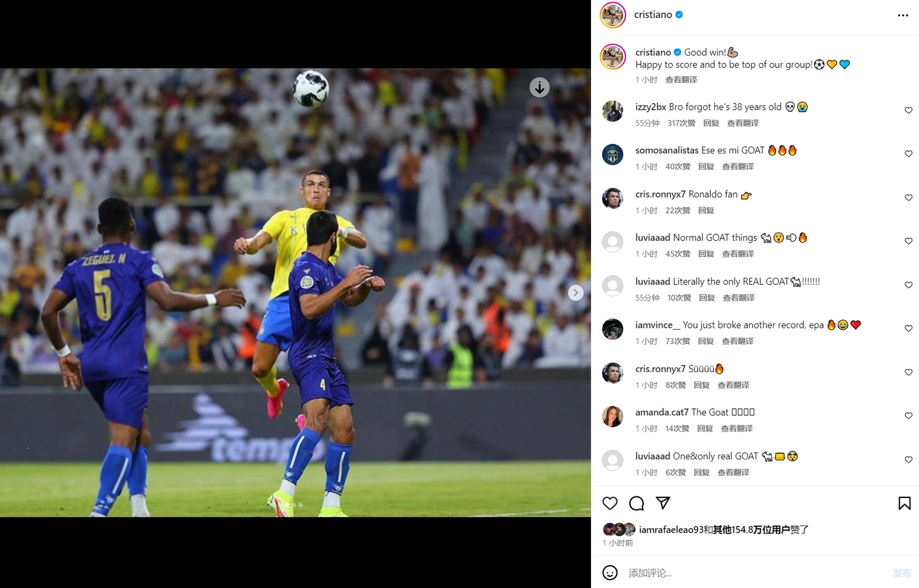Share the post via paper plane icon
Viewport: 919px width, 588px height.
coord(663,503)
